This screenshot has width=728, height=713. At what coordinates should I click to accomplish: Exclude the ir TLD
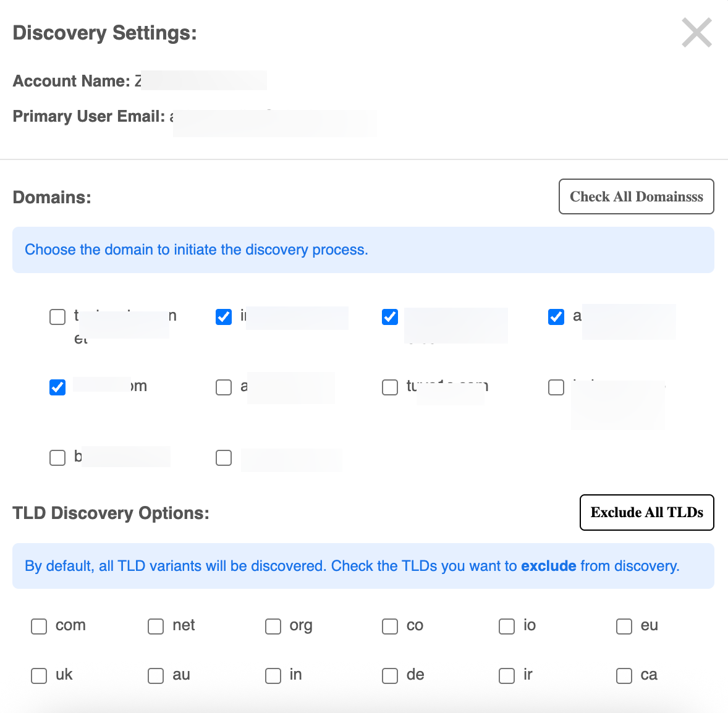(x=507, y=676)
